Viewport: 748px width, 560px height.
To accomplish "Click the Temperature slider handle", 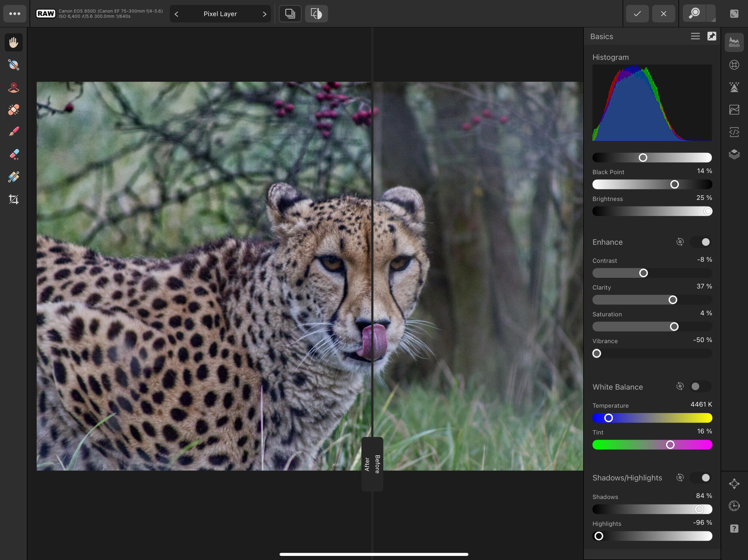I will pos(608,418).
